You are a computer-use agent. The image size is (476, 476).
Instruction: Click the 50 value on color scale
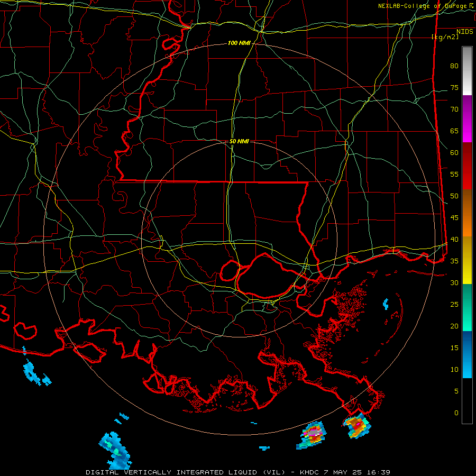click(454, 196)
